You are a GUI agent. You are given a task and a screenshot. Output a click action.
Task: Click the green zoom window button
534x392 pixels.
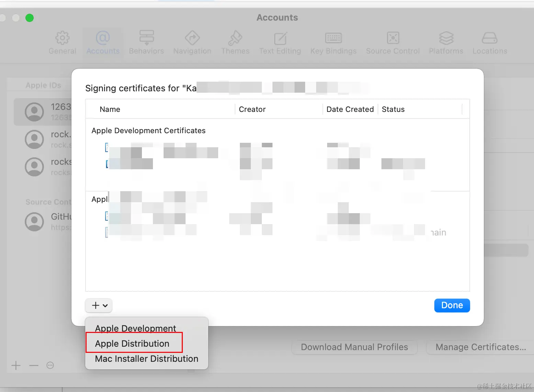(30, 18)
